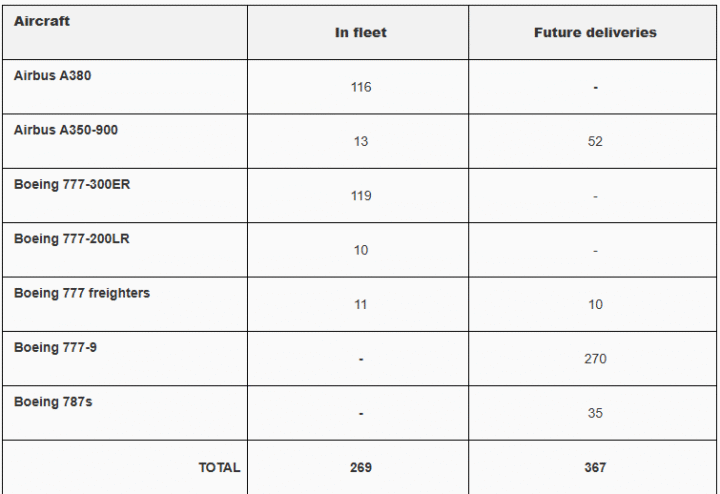Select the Boeing 777-9 row label
Viewport: 720px width, 494px height.
[55, 347]
